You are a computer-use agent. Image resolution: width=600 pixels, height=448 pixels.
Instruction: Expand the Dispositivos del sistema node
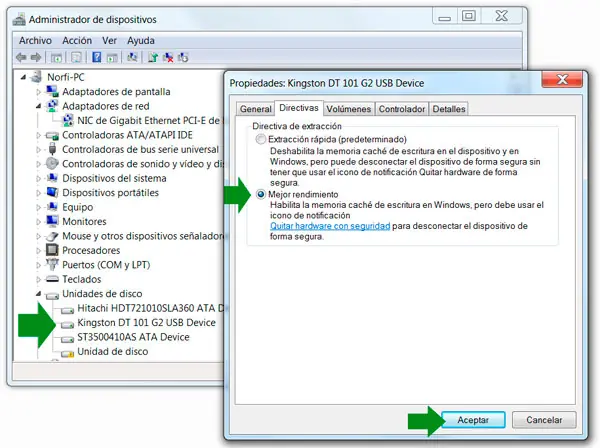38,178
